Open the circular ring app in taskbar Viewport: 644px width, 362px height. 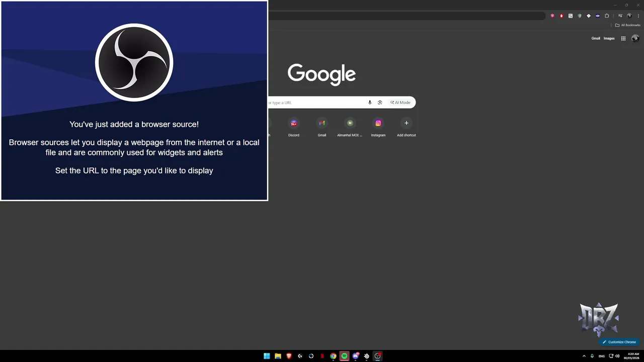[x=311, y=356]
